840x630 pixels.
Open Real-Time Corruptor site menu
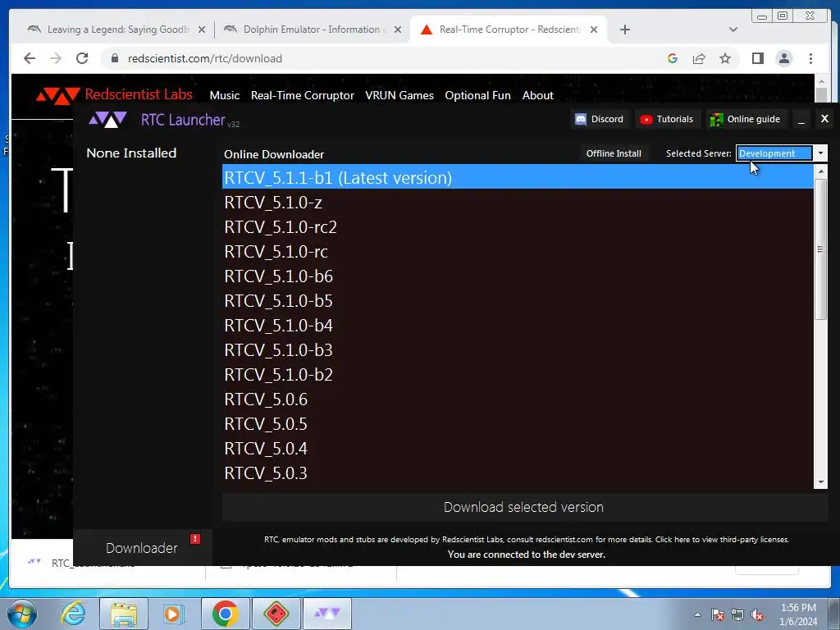pos(302,95)
